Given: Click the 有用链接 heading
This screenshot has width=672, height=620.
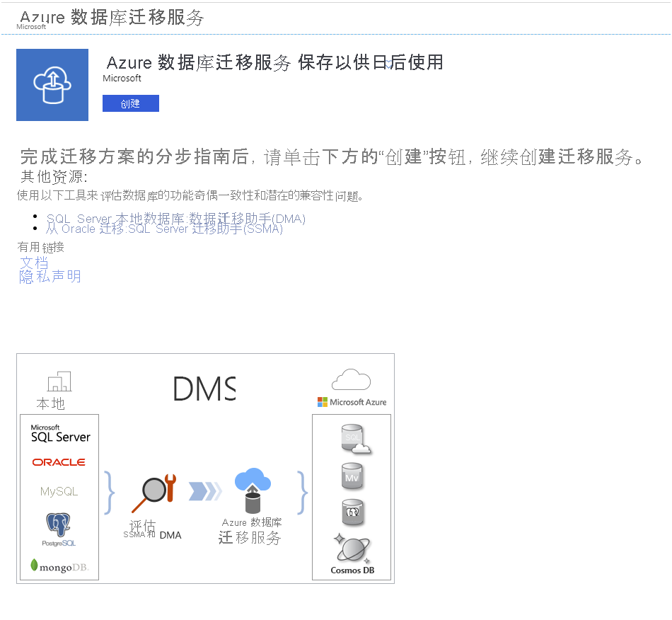Looking at the screenshot, I should 41,247.
